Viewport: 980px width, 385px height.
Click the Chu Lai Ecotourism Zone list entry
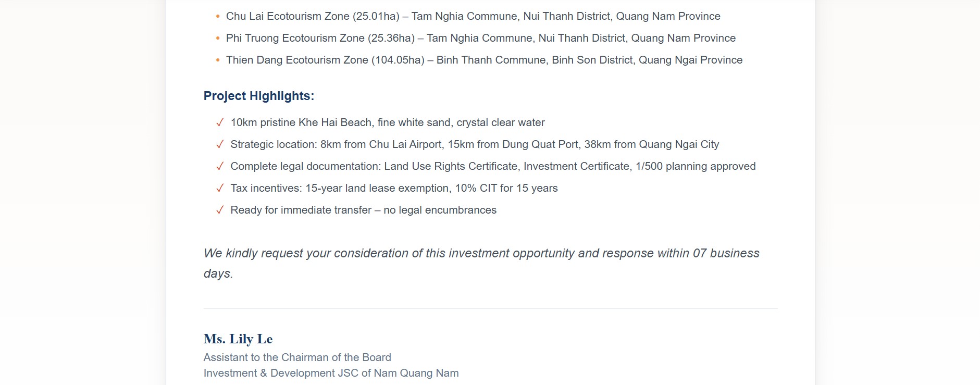473,16
